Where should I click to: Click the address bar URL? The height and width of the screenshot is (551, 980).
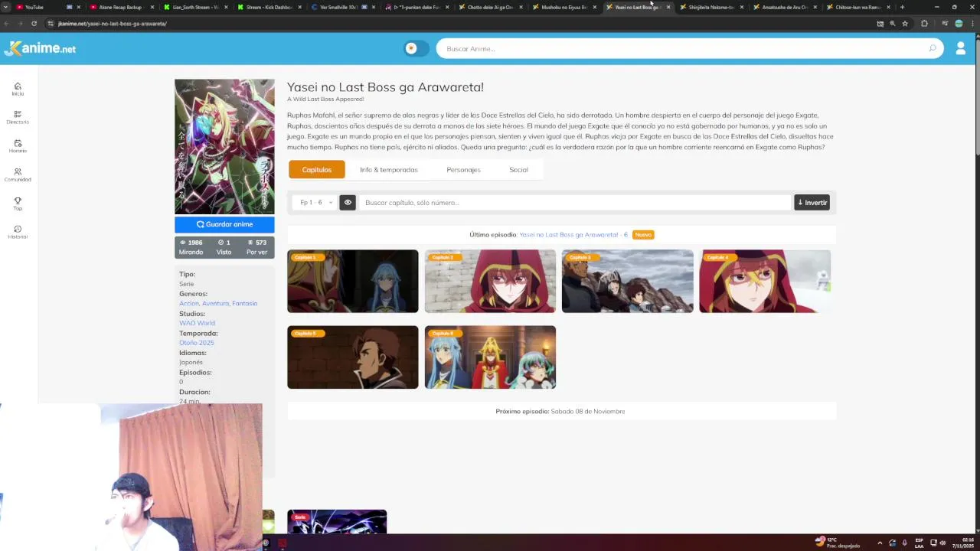pyautogui.click(x=113, y=24)
